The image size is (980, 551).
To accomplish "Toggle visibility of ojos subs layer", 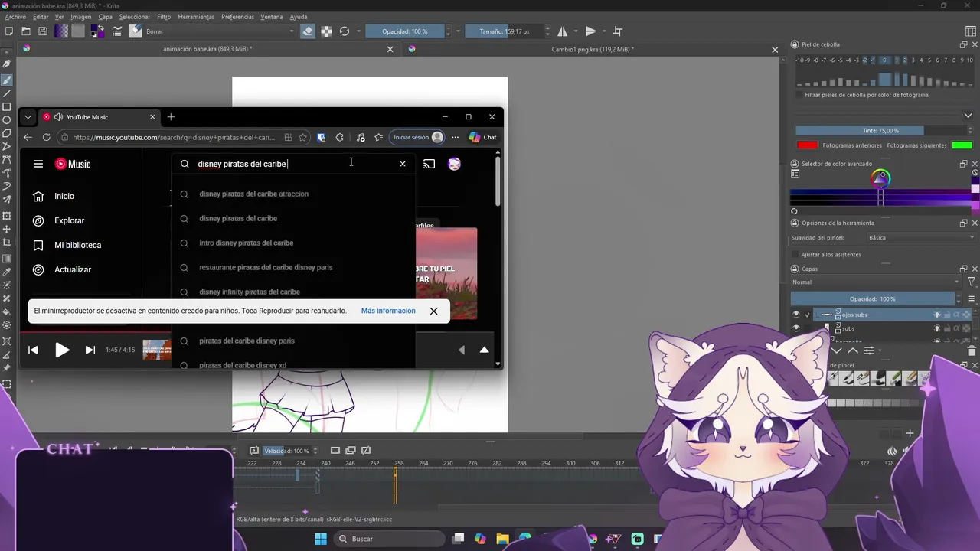I will point(796,315).
